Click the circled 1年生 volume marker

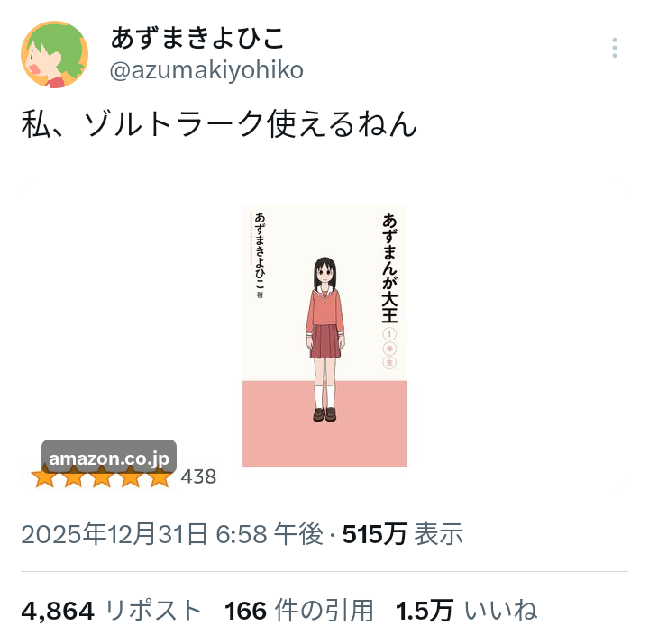click(389, 349)
